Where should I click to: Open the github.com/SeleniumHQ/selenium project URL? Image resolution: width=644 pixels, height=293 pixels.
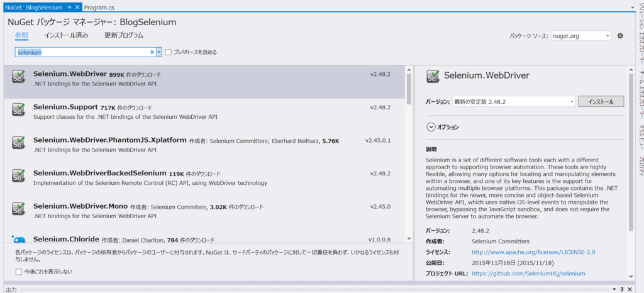pyautogui.click(x=528, y=274)
